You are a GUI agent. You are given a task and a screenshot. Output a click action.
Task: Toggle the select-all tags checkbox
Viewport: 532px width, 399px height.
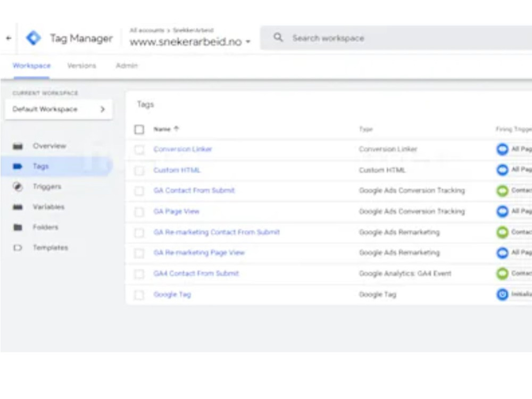[x=139, y=129]
